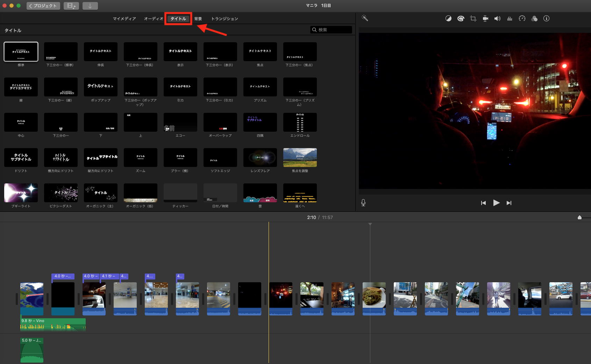Click the import media down-arrow button
The width and height of the screenshot is (591, 364).
click(90, 6)
